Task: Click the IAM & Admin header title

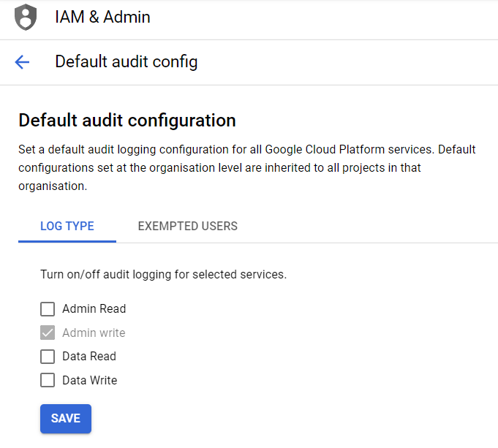Action: tap(102, 18)
